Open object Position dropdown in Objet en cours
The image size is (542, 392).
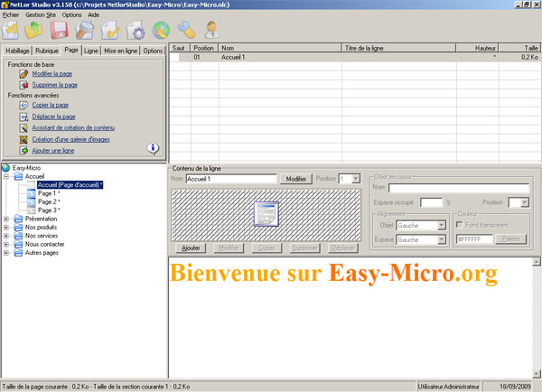(x=525, y=202)
